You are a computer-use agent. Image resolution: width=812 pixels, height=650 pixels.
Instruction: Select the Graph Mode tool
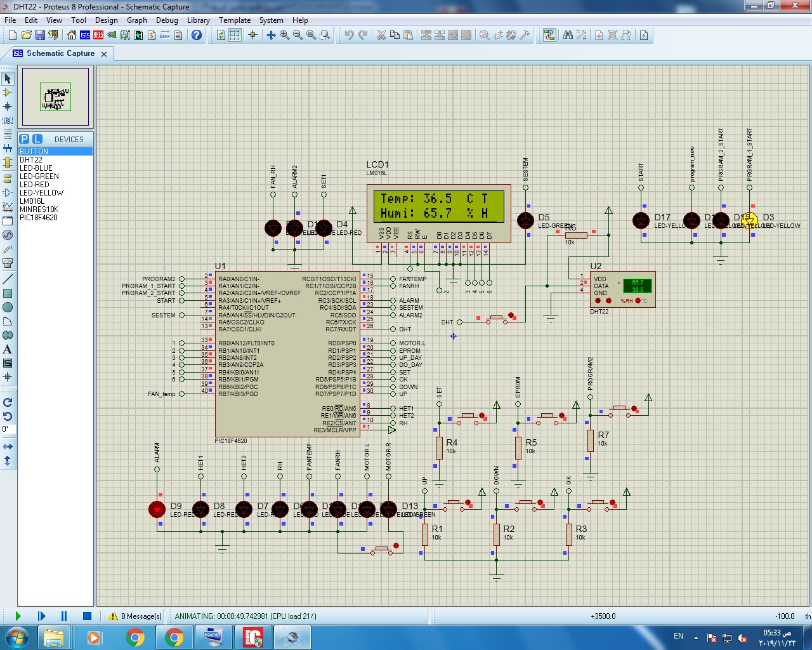[8, 207]
